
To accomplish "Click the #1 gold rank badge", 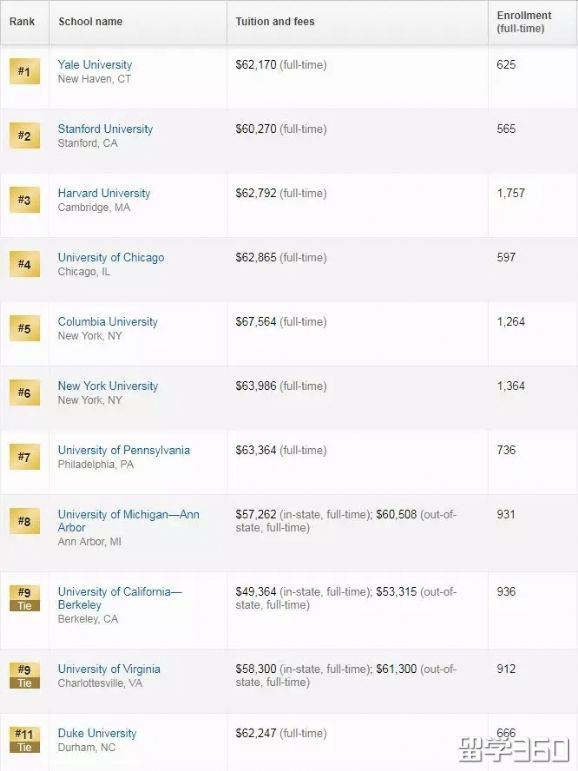I will pyautogui.click(x=25, y=71).
